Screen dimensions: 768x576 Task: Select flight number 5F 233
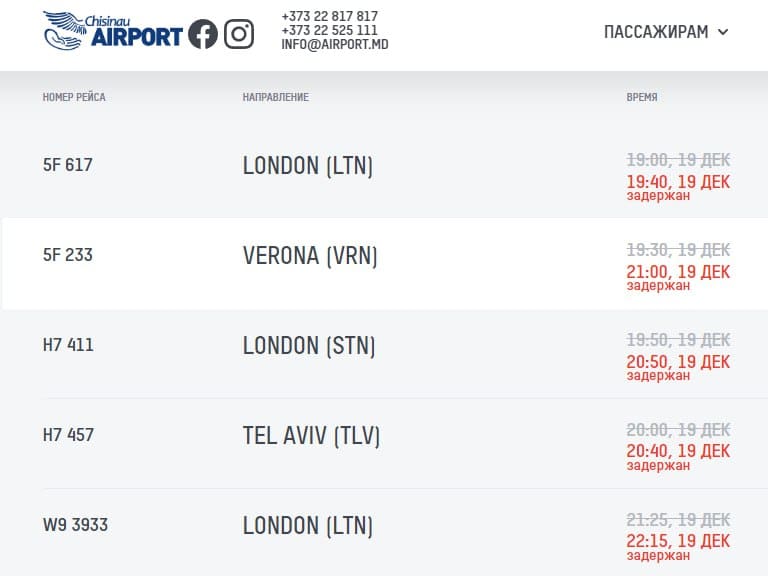tap(68, 255)
